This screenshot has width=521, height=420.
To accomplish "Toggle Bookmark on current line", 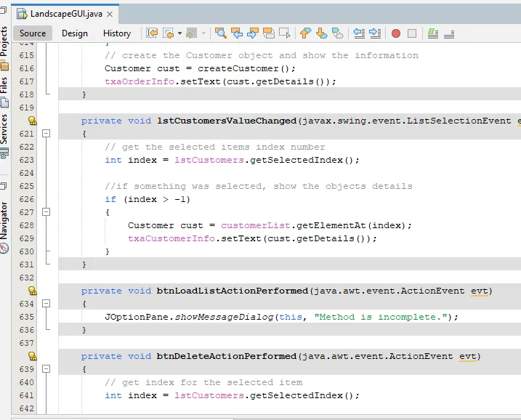I will pos(338,33).
